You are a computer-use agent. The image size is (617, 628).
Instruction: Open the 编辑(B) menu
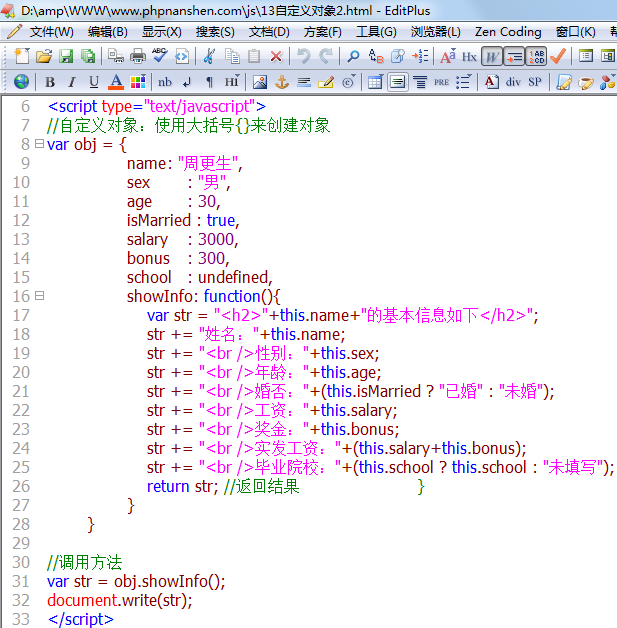107,32
